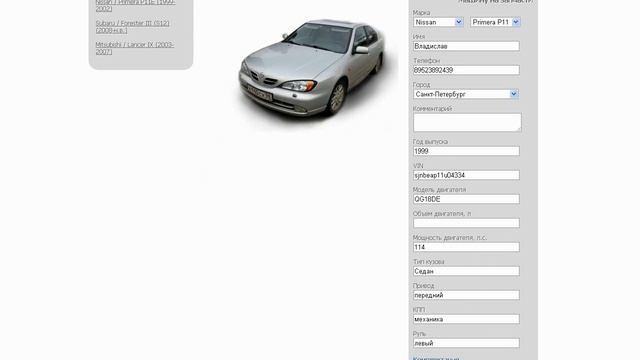Click the Телефон field label
Image resolution: width=640 pixels, height=360 pixels.
point(426,60)
